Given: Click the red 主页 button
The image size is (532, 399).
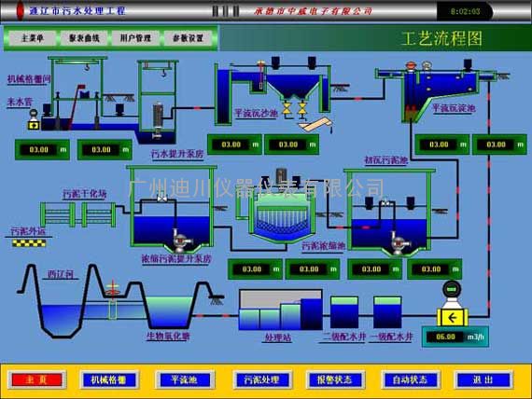Looking at the screenshot, I should point(36,379).
